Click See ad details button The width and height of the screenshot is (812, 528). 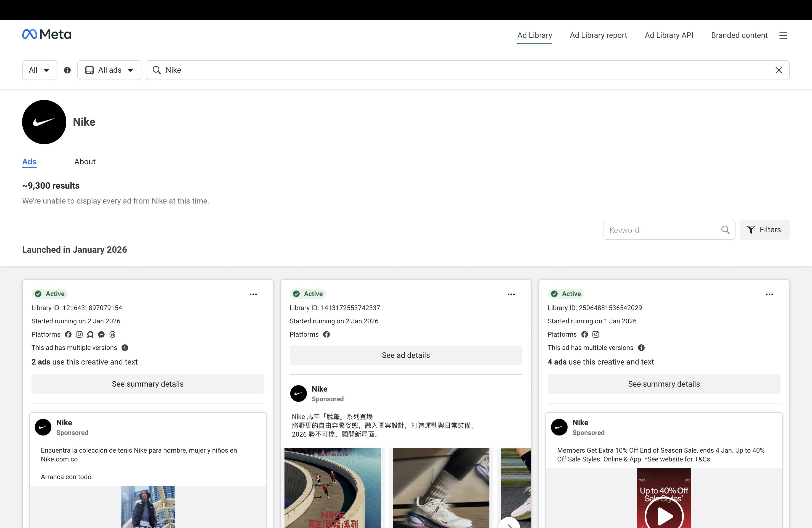(x=405, y=355)
